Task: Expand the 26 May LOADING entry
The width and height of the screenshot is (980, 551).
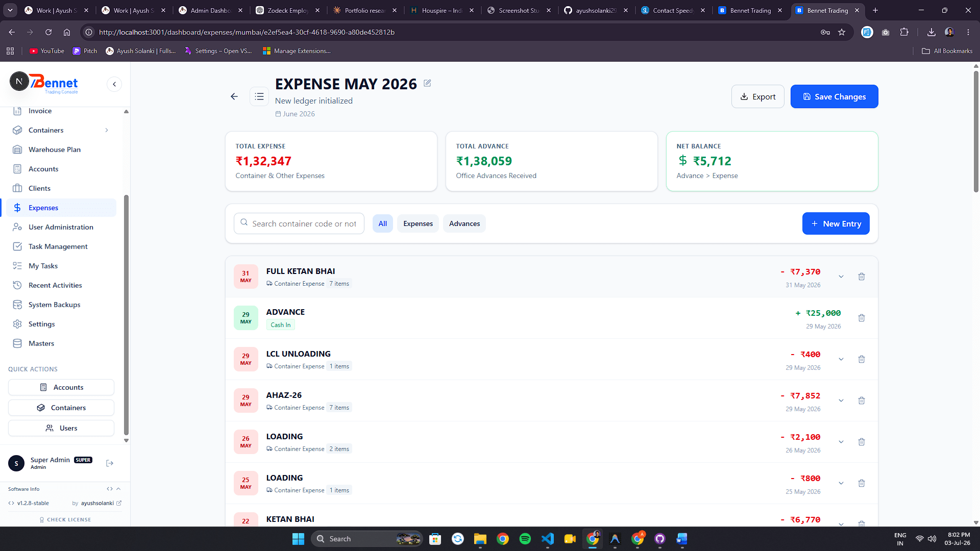Action: [x=841, y=442]
